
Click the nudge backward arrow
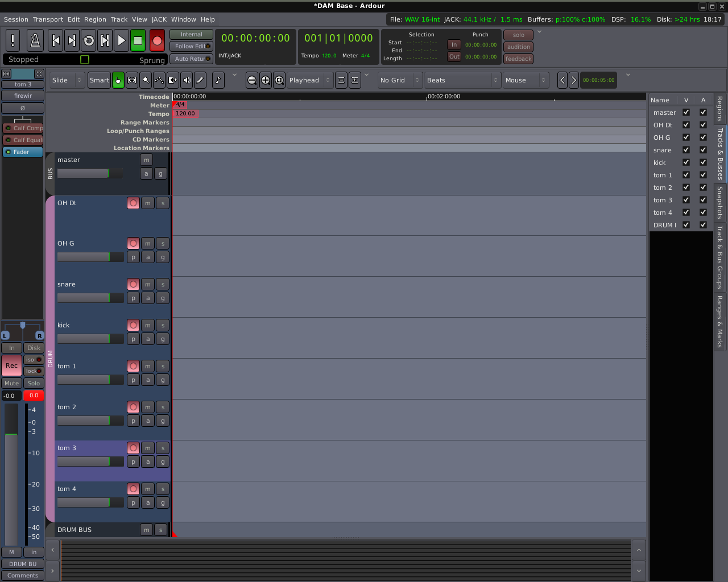(x=562, y=80)
